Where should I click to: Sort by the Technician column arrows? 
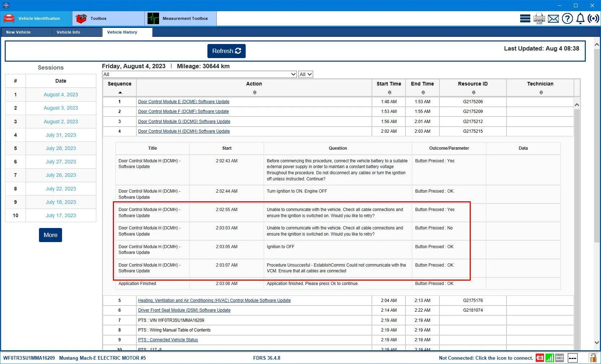541,93
